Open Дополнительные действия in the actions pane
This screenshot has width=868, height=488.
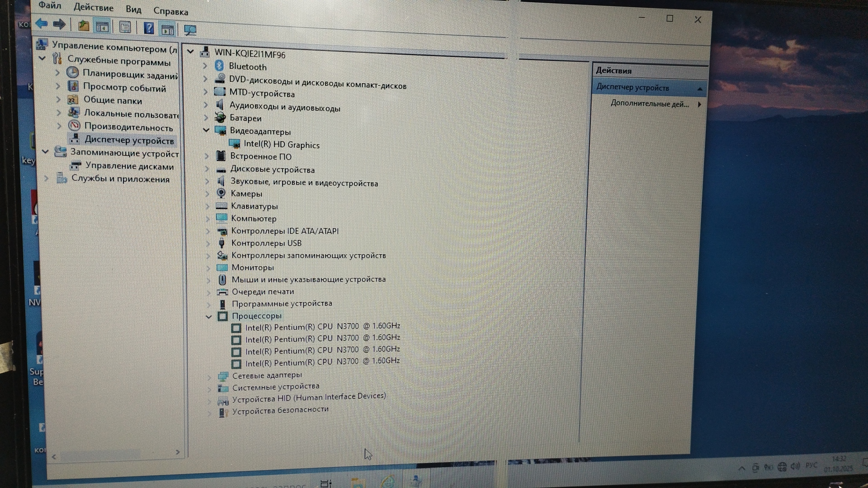[x=649, y=104]
